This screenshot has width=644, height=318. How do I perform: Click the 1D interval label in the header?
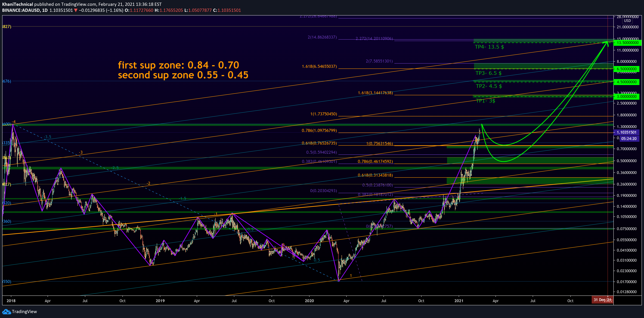coord(45,11)
